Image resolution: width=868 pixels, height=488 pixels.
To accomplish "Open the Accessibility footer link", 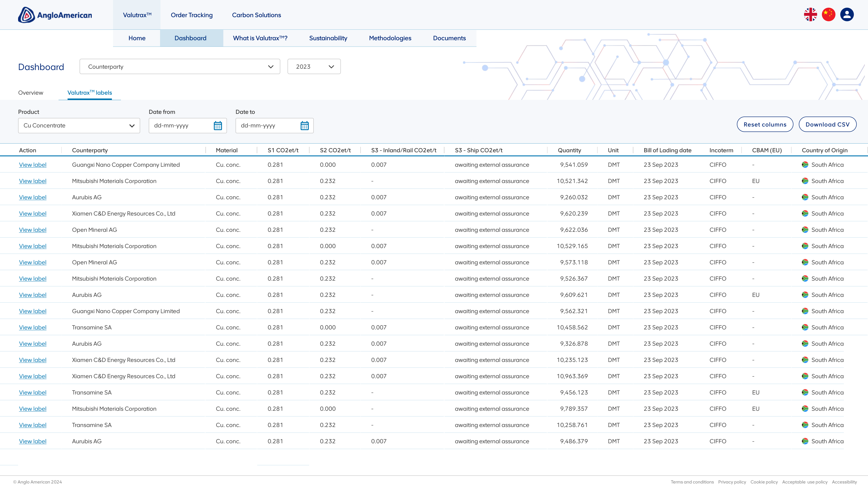I will tap(844, 482).
